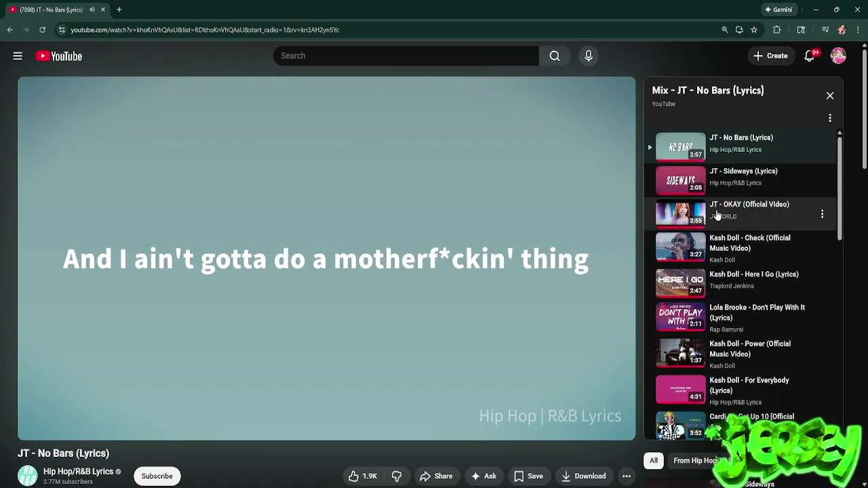868x488 pixels.
Task: Select the From Hip Hop filter chip
Action: coord(696,461)
